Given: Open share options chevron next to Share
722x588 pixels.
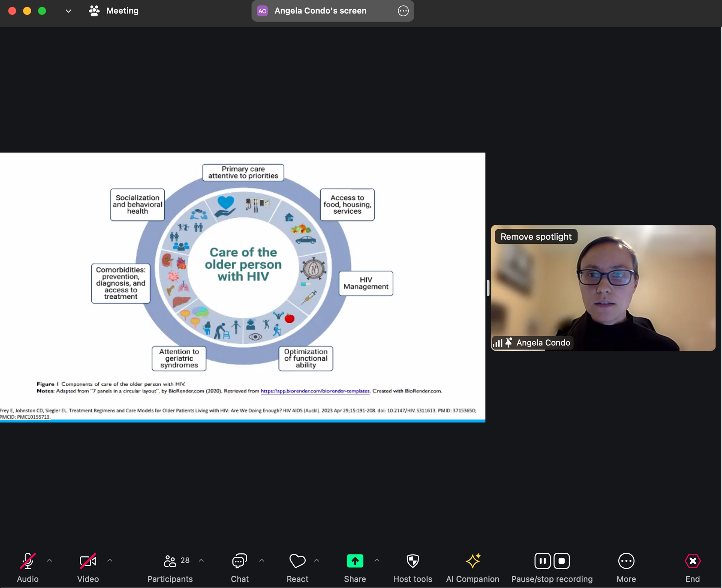Looking at the screenshot, I should pyautogui.click(x=377, y=560).
